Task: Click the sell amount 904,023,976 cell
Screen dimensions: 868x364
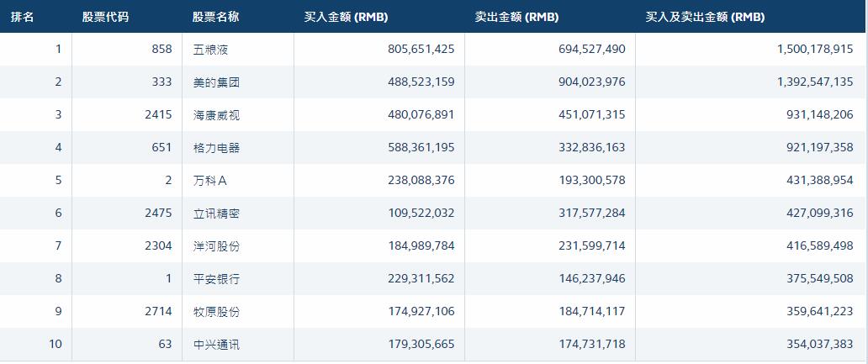Action: point(580,82)
